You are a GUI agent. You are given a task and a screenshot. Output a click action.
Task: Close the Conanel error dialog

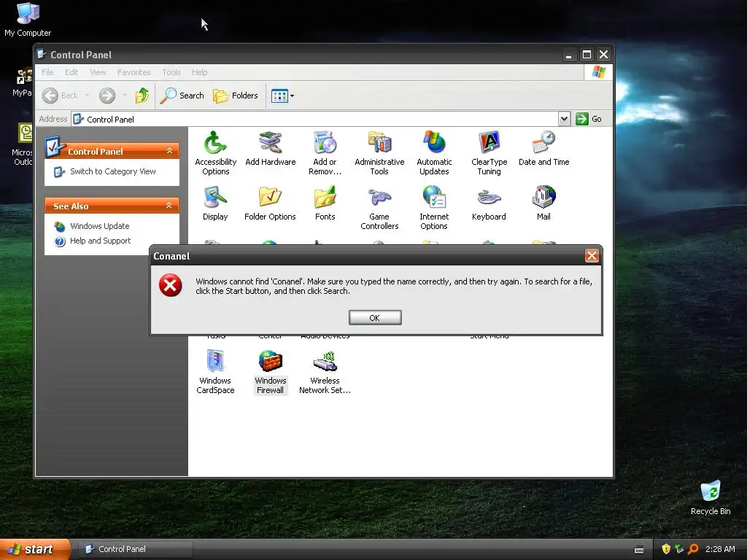tap(592, 256)
